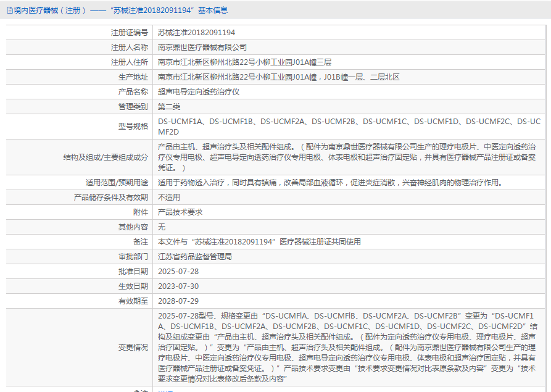Select the 产品名称 label
Viewport: 551px width, 392px height.
[x=133, y=92]
